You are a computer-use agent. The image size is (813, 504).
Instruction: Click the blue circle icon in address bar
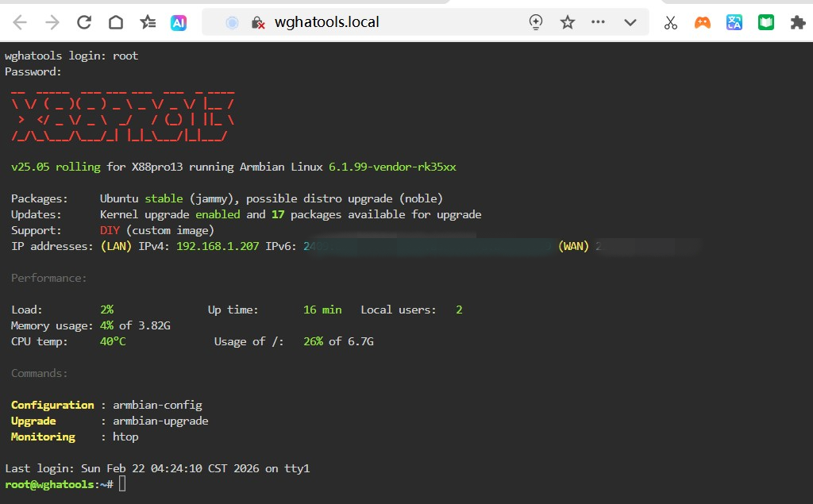coord(232,22)
